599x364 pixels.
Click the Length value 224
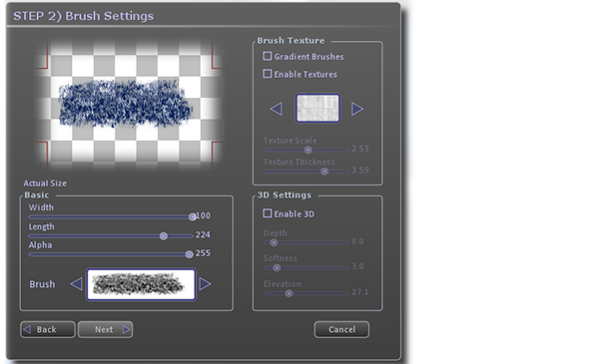point(203,234)
